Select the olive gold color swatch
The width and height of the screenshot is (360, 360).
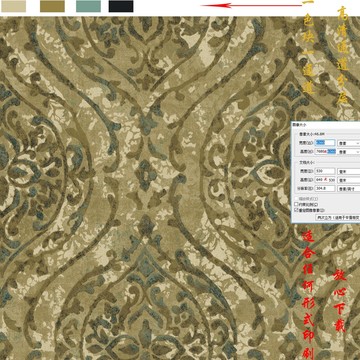tap(52, 6)
